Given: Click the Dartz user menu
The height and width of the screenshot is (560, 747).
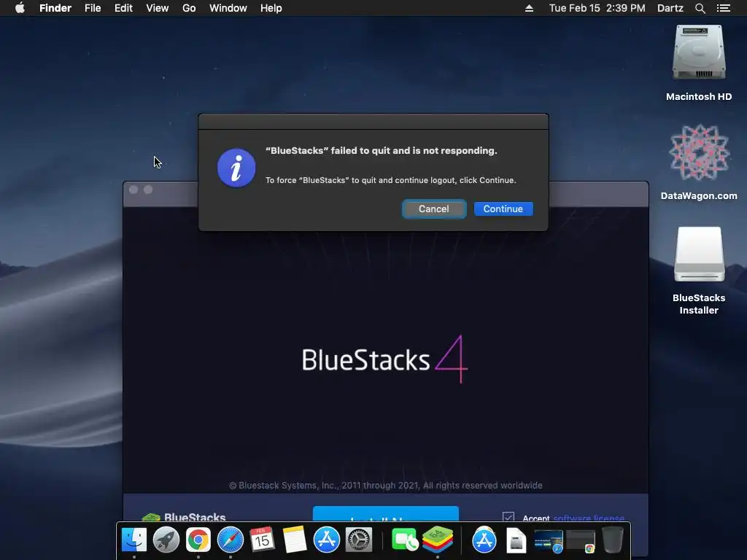Looking at the screenshot, I should point(670,8).
